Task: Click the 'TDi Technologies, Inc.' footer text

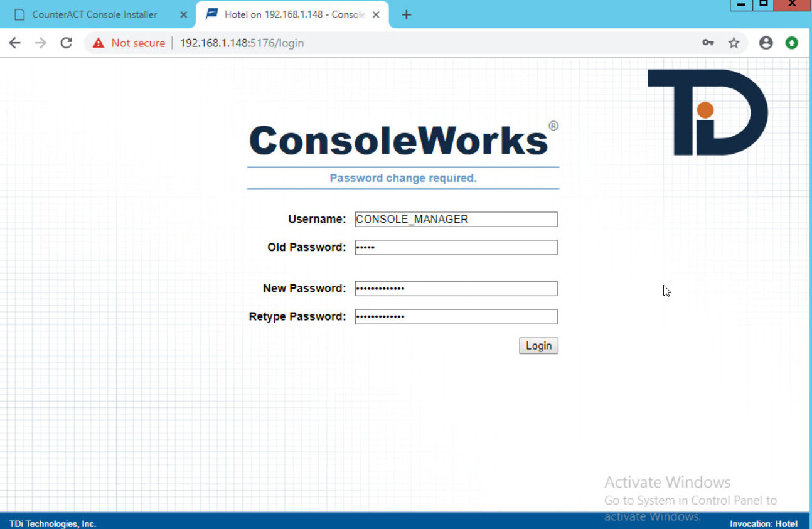Action: [53, 524]
